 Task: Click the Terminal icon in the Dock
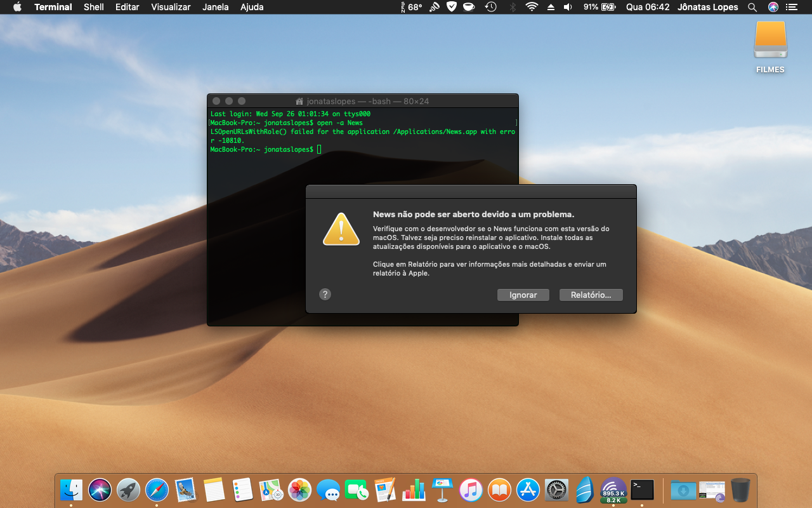pos(642,490)
